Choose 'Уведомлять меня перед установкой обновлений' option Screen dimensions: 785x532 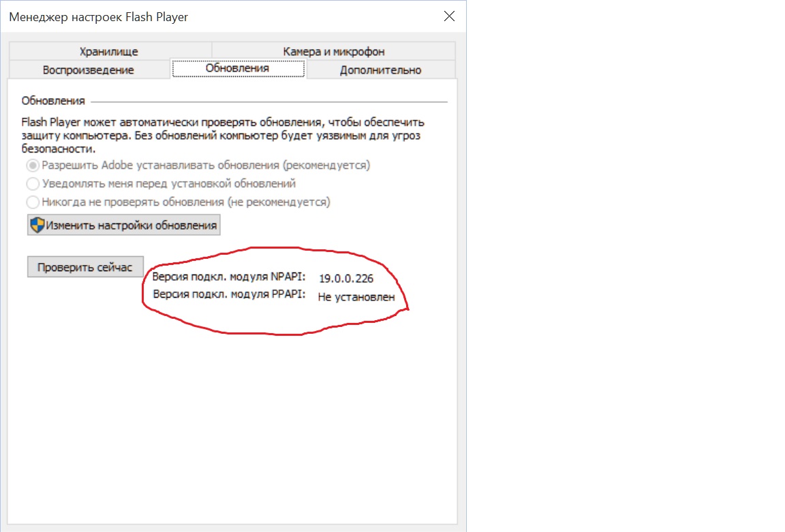tap(32, 184)
